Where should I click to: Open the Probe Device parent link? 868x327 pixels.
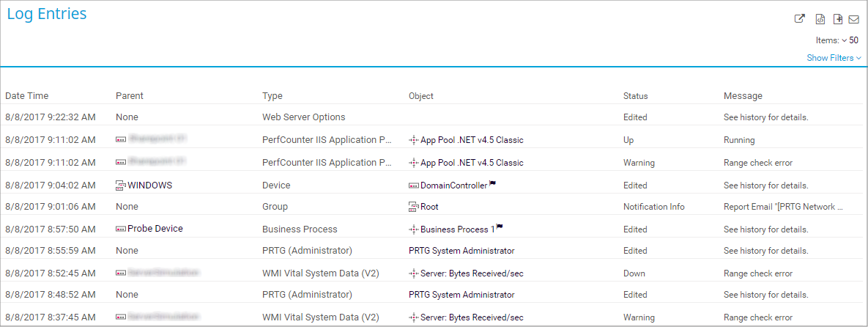(155, 229)
